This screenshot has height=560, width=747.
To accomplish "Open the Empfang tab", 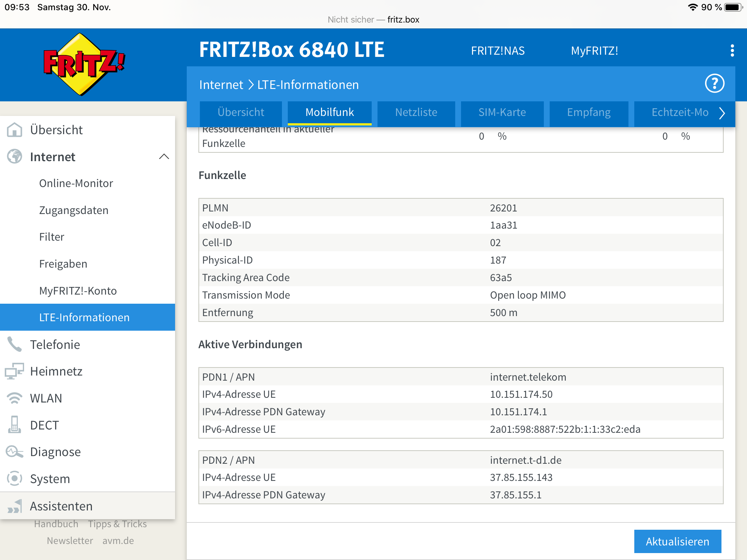I will 588,112.
